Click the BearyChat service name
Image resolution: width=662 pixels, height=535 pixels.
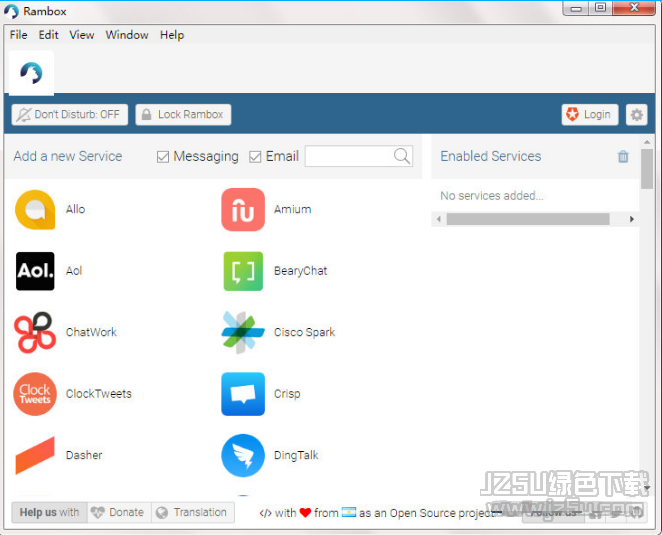tap(301, 271)
